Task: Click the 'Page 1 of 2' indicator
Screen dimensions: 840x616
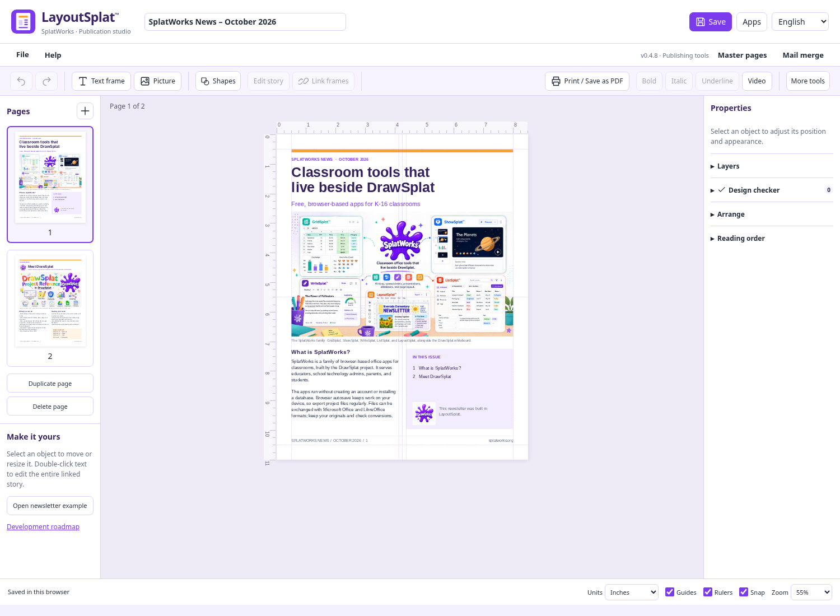Action: (x=127, y=106)
